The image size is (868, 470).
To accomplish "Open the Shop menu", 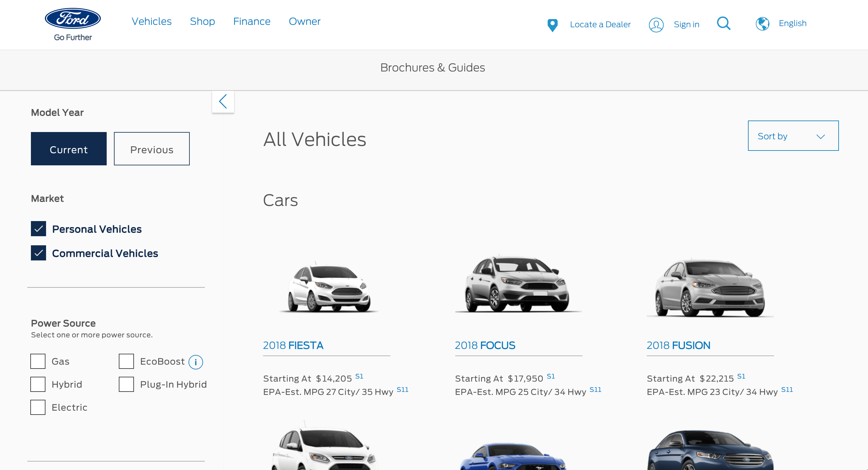I will pyautogui.click(x=202, y=22).
